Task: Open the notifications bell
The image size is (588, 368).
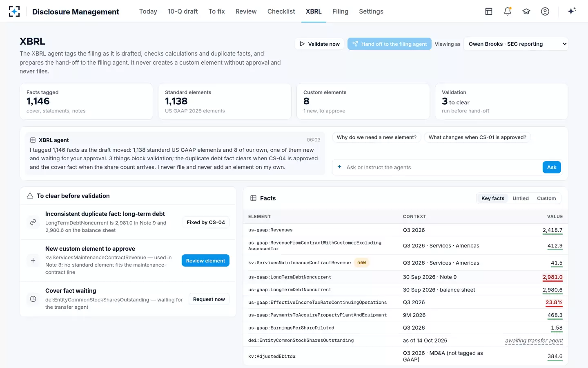Action: click(x=508, y=11)
